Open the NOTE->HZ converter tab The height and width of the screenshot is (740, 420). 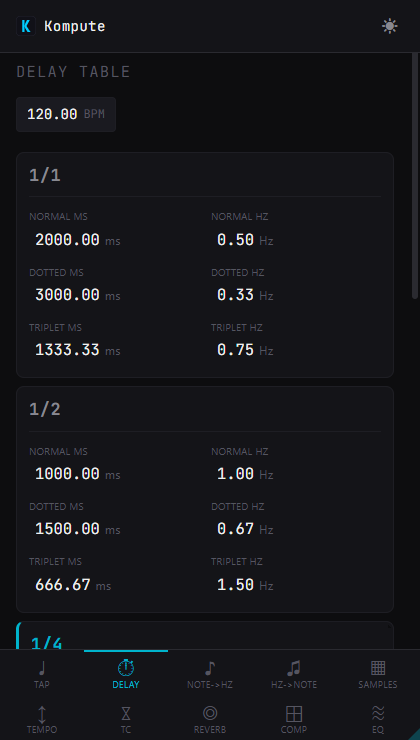click(210, 674)
